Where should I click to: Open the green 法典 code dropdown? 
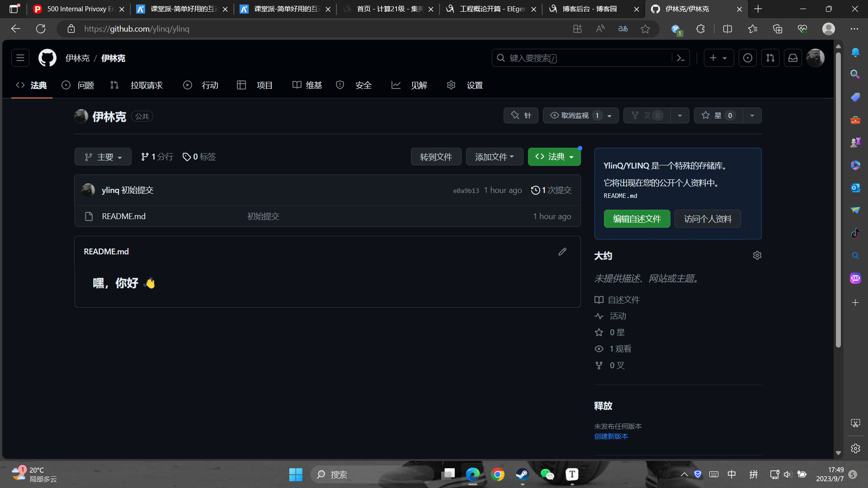point(554,157)
